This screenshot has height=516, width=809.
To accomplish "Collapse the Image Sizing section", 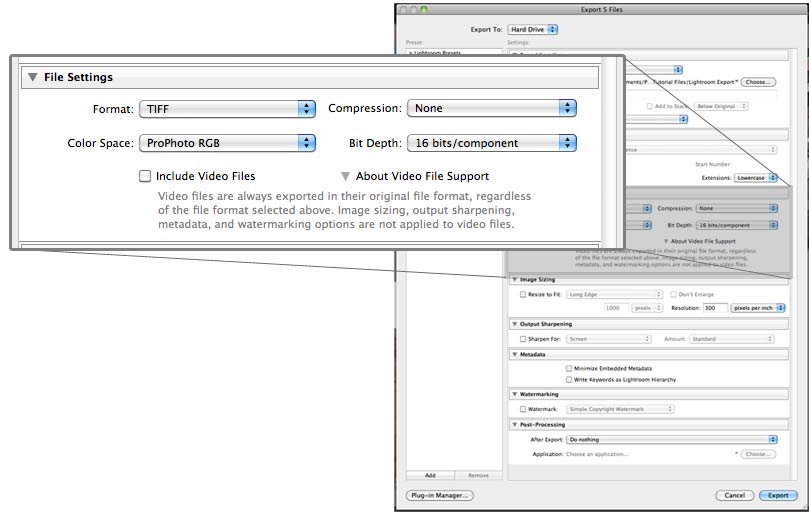I will [514, 279].
